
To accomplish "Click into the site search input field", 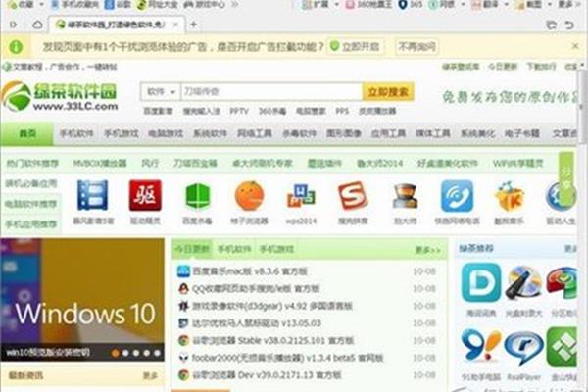I will 271,92.
